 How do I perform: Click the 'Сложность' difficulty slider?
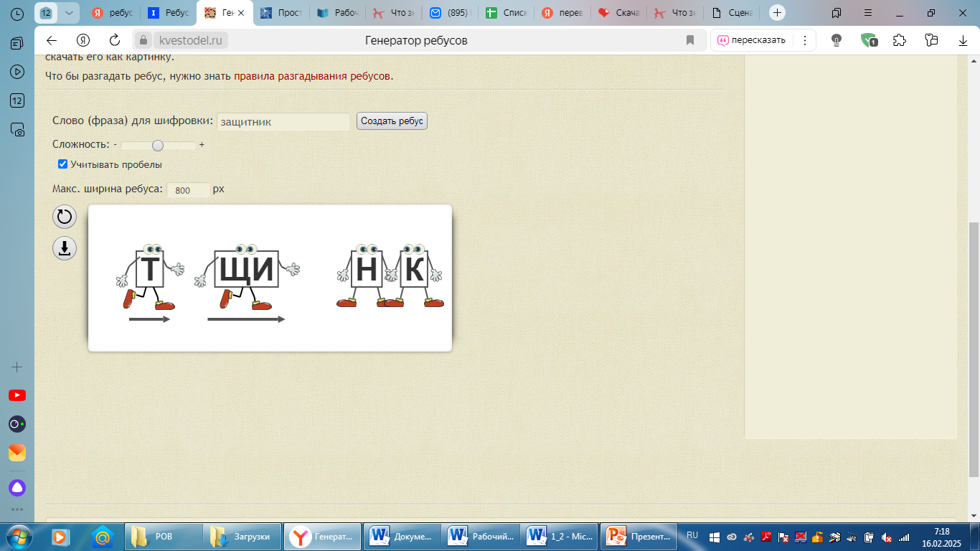(x=158, y=145)
